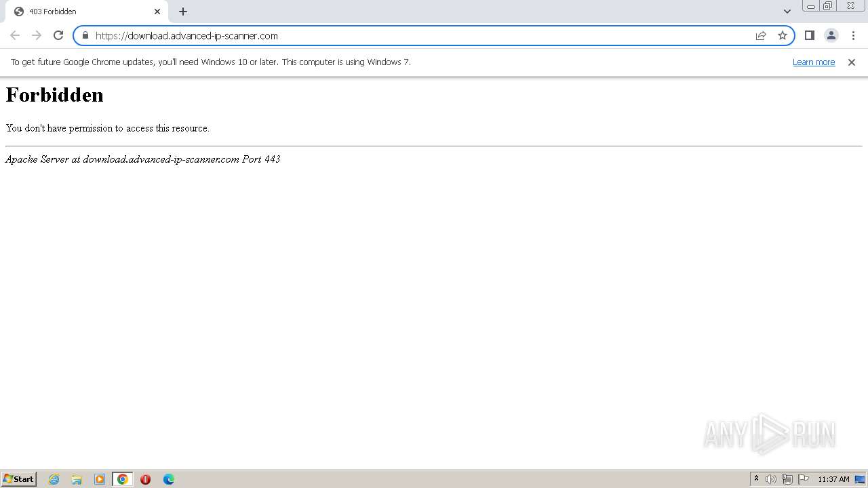Open Windows Explorer folder in taskbar
The image size is (868, 488).
point(77,479)
